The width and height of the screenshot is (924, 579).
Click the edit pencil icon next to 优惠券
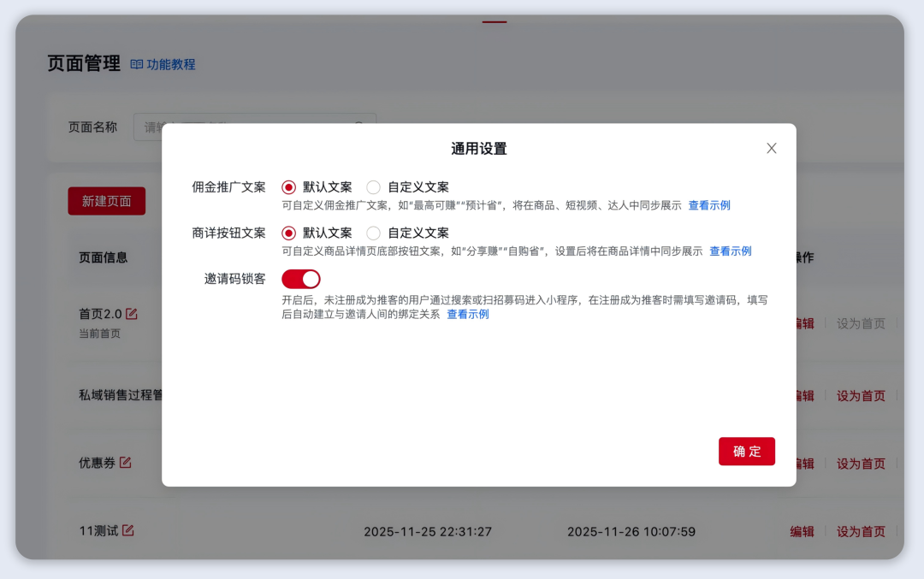pos(124,462)
